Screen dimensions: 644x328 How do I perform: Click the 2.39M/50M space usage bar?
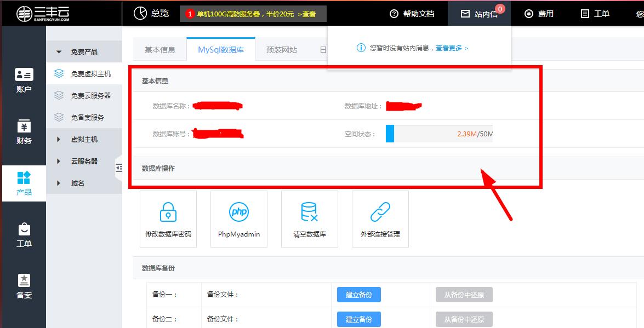(x=440, y=133)
